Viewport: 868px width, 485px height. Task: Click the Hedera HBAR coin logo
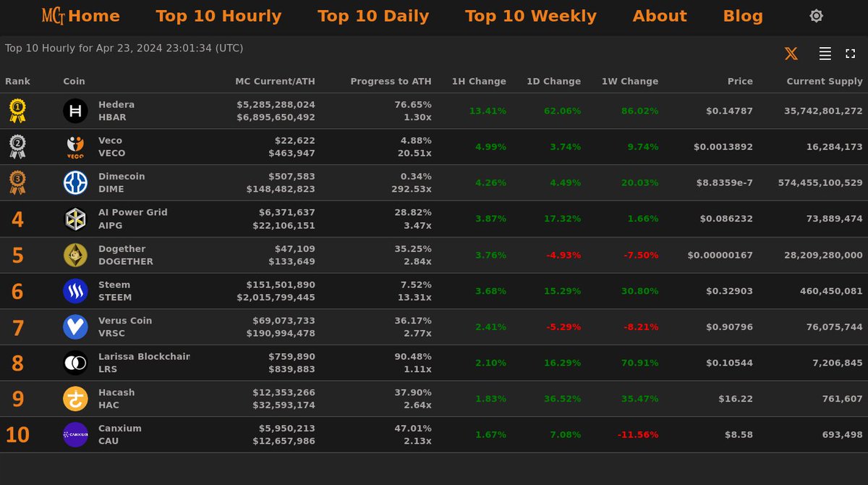pyautogui.click(x=75, y=111)
